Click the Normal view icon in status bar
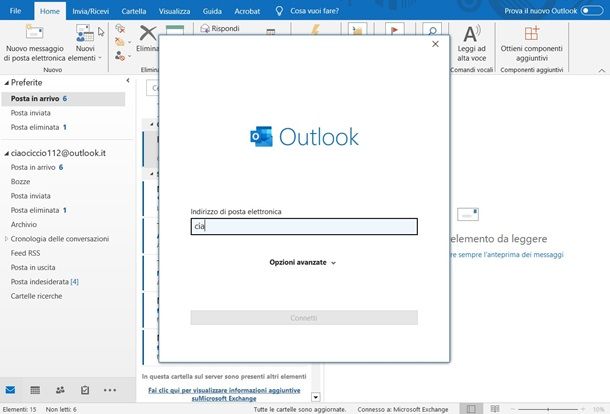 click(x=471, y=409)
